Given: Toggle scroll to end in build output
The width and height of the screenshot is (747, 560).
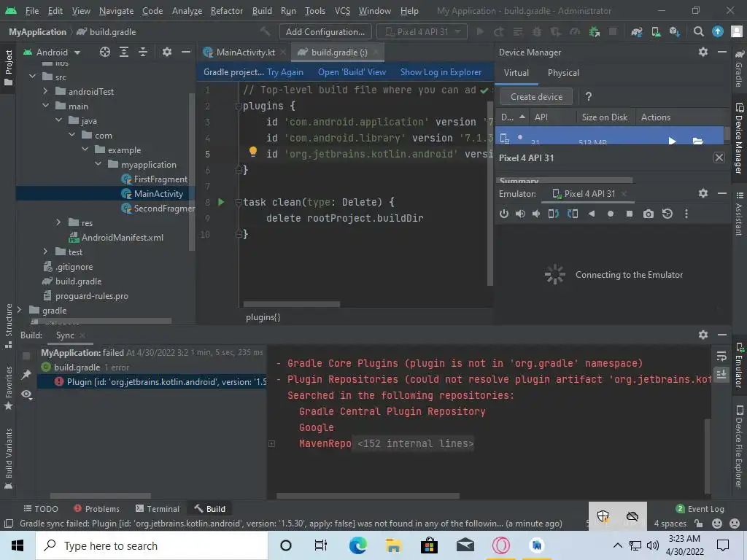Looking at the screenshot, I should [721, 374].
